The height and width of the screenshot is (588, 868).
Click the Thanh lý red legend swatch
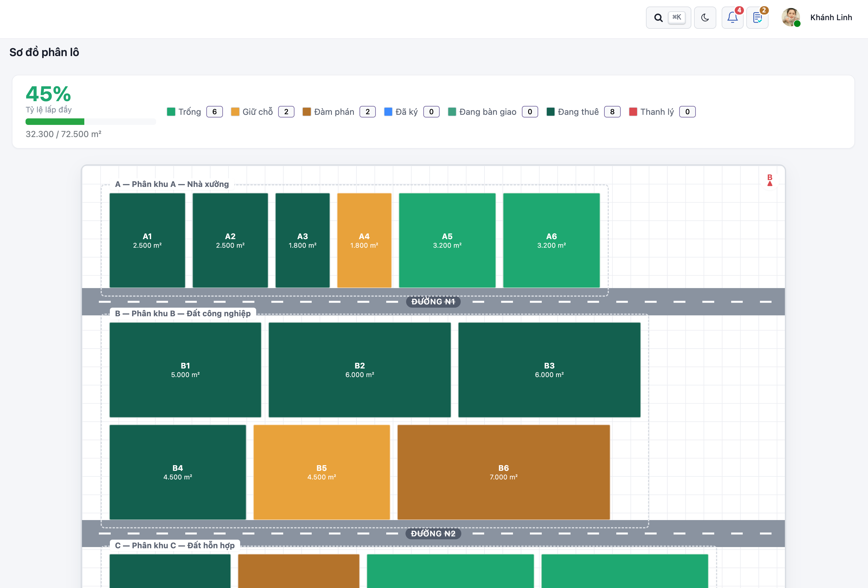pos(633,112)
